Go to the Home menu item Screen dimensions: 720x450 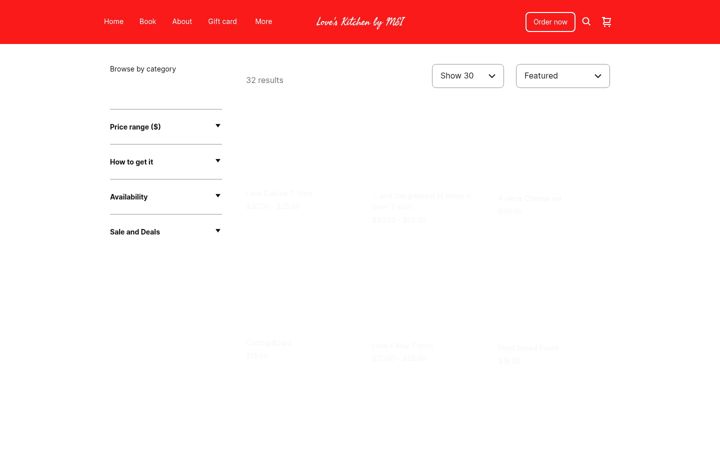point(113,22)
